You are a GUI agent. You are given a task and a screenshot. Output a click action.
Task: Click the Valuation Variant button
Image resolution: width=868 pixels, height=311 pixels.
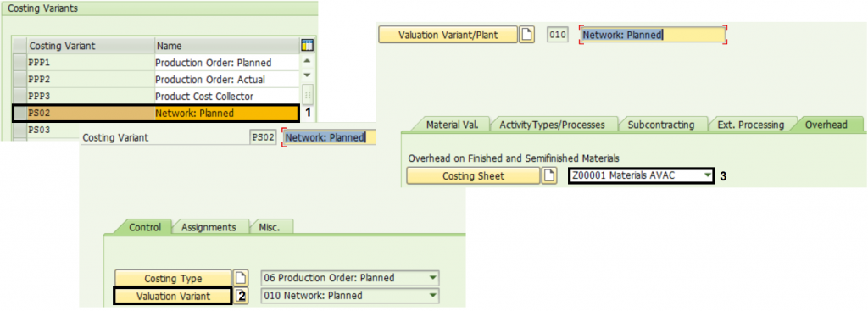pos(173,296)
